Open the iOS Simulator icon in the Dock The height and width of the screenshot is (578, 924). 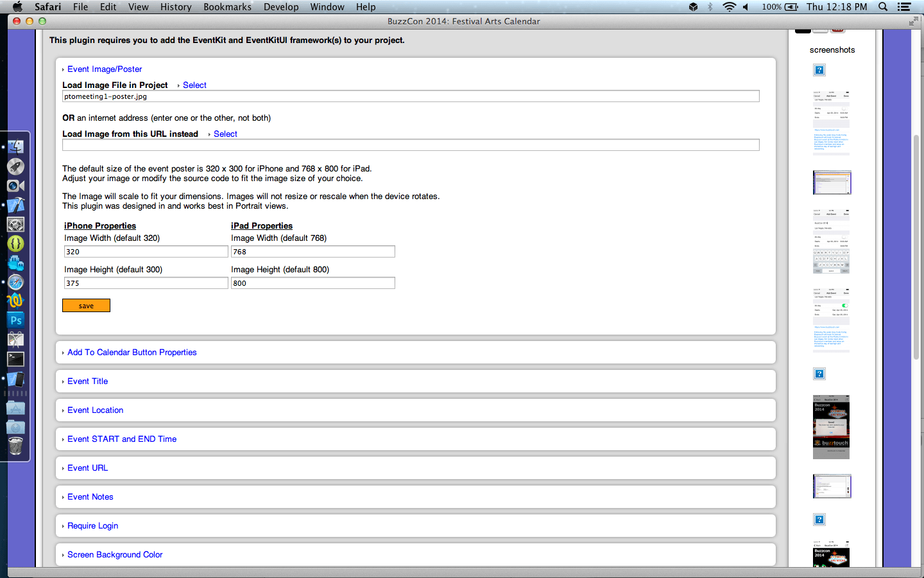click(15, 379)
